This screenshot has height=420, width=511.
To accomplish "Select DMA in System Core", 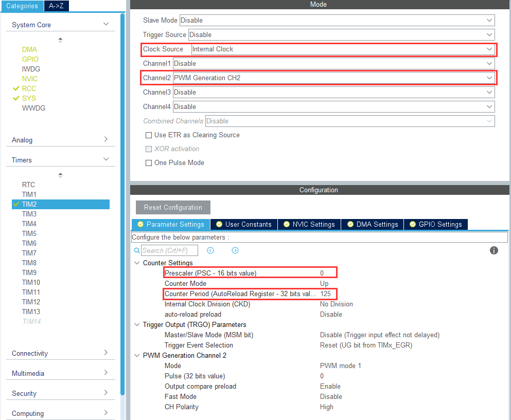I will (29, 49).
